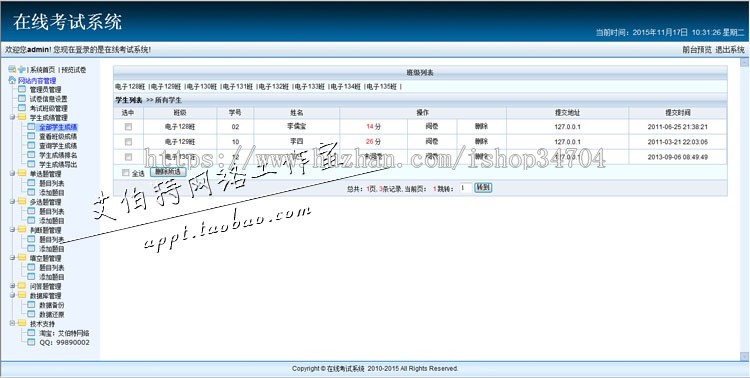Open the 前台预览 link
The height and width of the screenshot is (378, 750).
697,50
